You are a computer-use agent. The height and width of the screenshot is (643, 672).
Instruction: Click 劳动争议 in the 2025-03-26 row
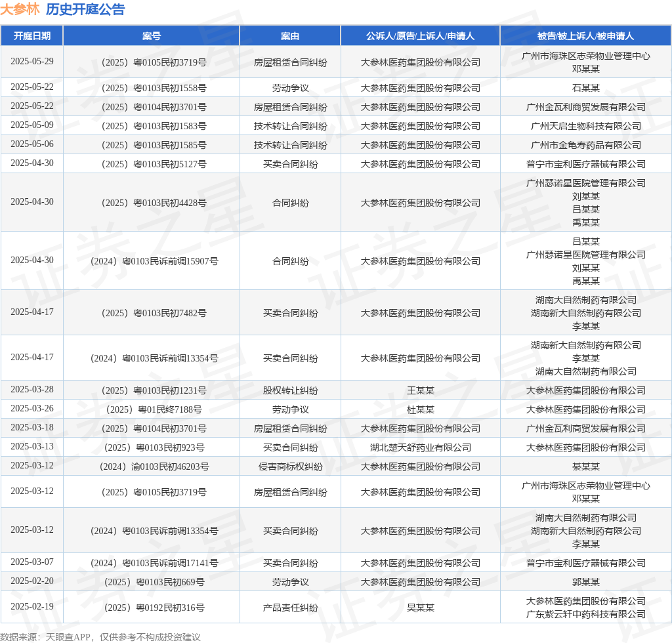[291, 409]
